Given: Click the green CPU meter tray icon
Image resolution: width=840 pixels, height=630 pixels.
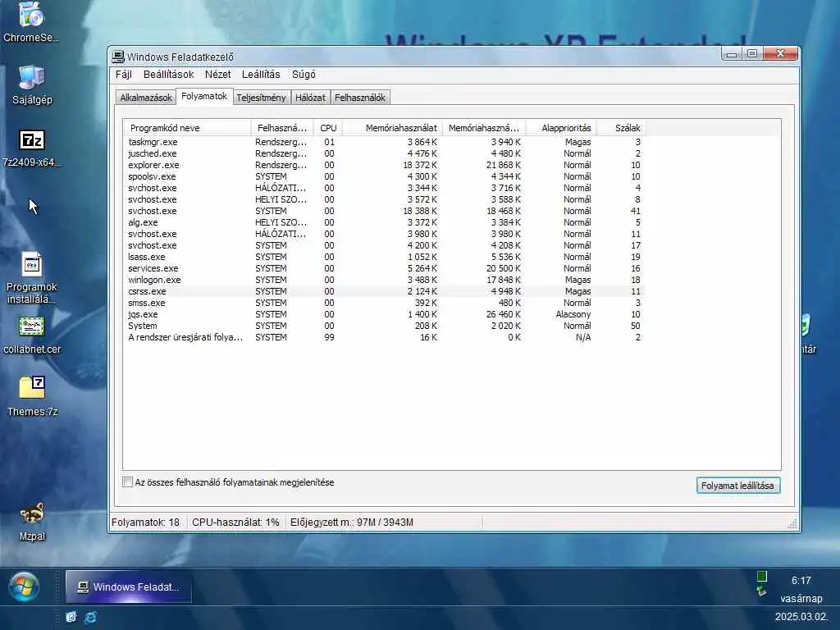Looking at the screenshot, I should point(761,577).
